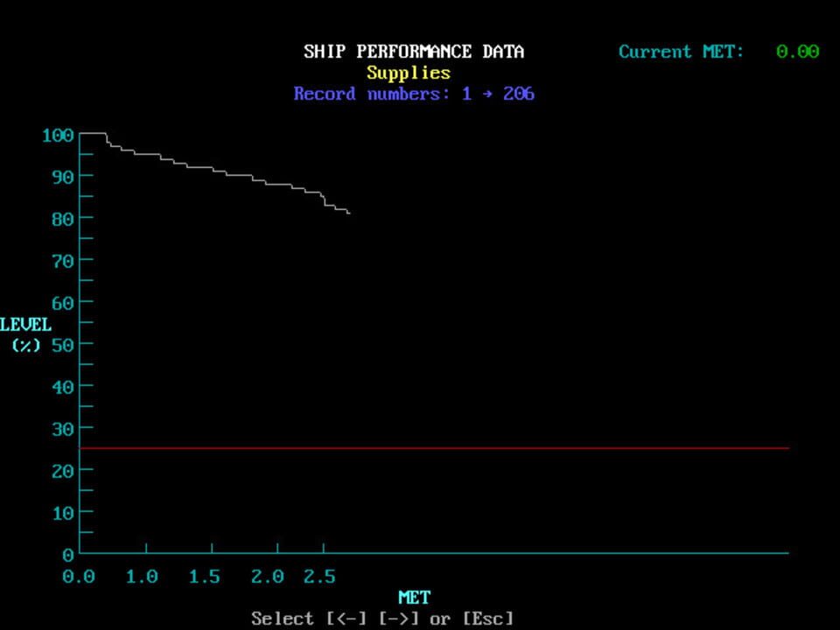Viewport: 840px width, 630px height.
Task: Click the 80 label on the level axis
Action: 60,218
